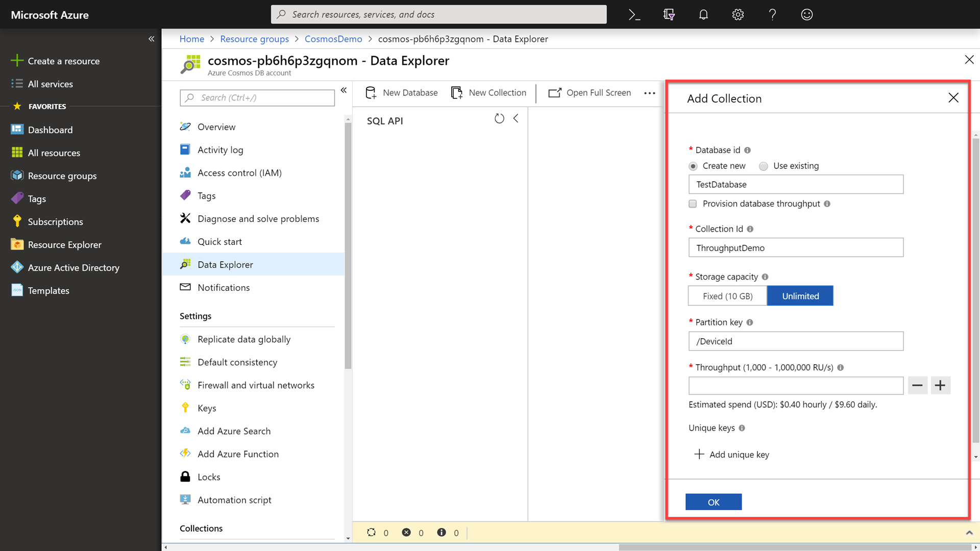
Task: Click the Throughput input field
Action: tap(796, 386)
